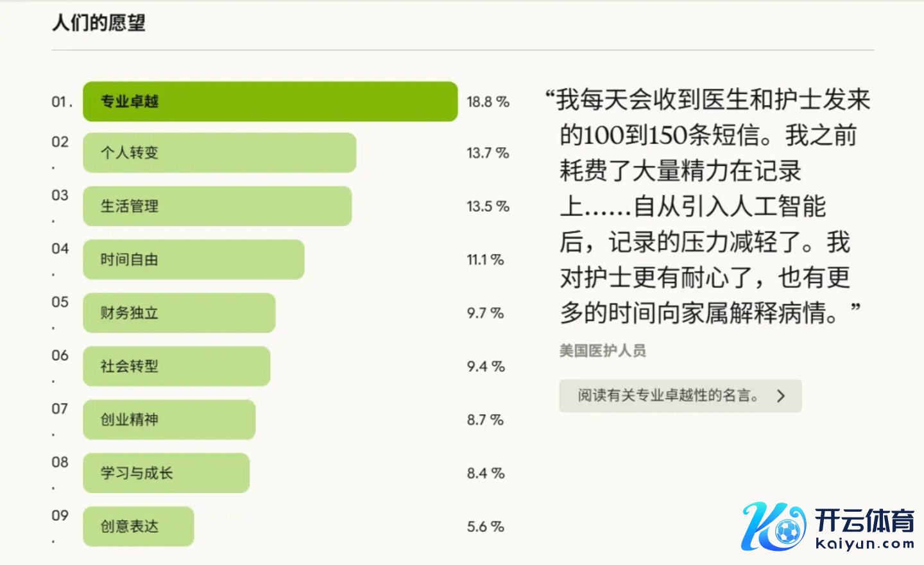Select the 专业卓越 bar

click(269, 101)
